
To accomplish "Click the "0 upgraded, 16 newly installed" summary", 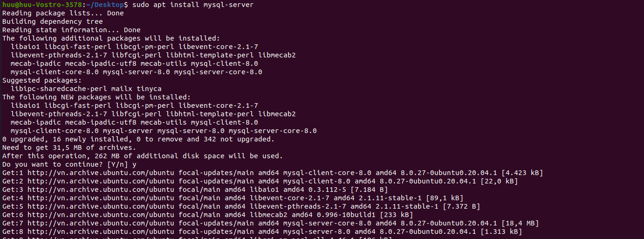I will (138, 139).
